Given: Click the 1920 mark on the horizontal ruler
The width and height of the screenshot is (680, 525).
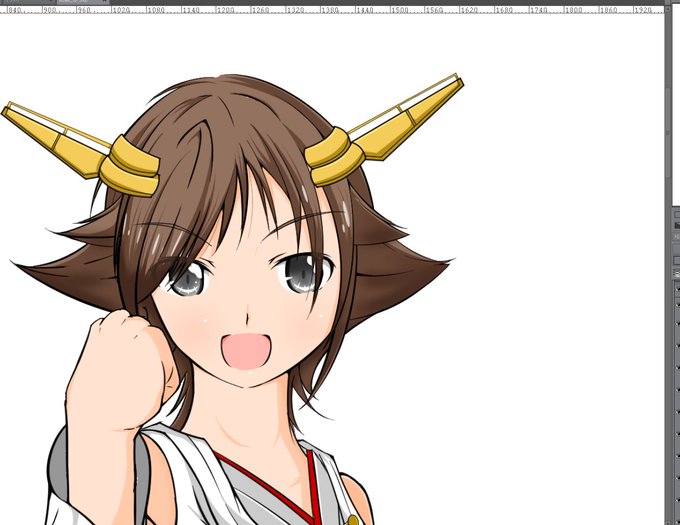Looking at the screenshot, I should tap(643, 10).
